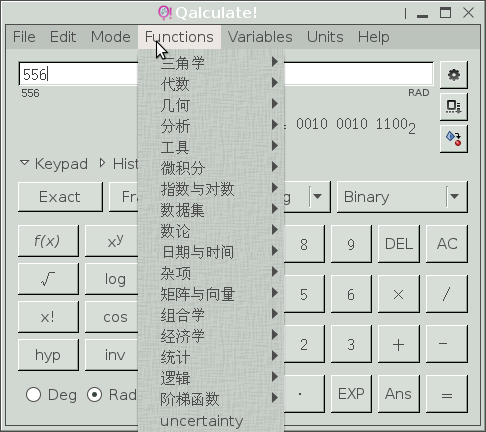Close the Functions menu via its label
This screenshot has width=486, height=432.
179,37
